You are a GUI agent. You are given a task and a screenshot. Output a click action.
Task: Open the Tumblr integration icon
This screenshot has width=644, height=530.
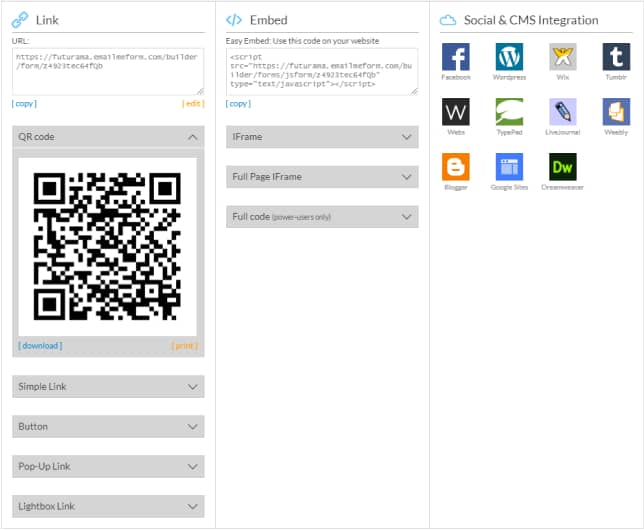point(616,57)
